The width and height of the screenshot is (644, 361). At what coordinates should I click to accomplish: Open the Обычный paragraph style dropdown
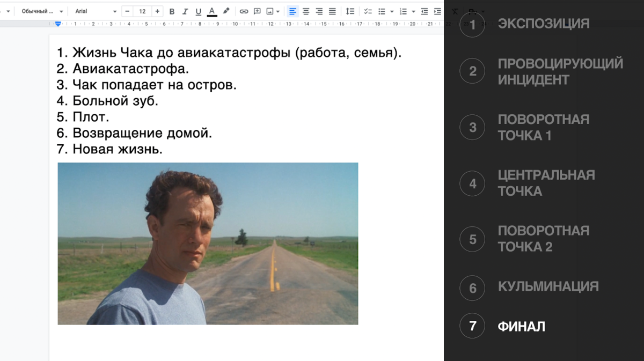point(42,11)
